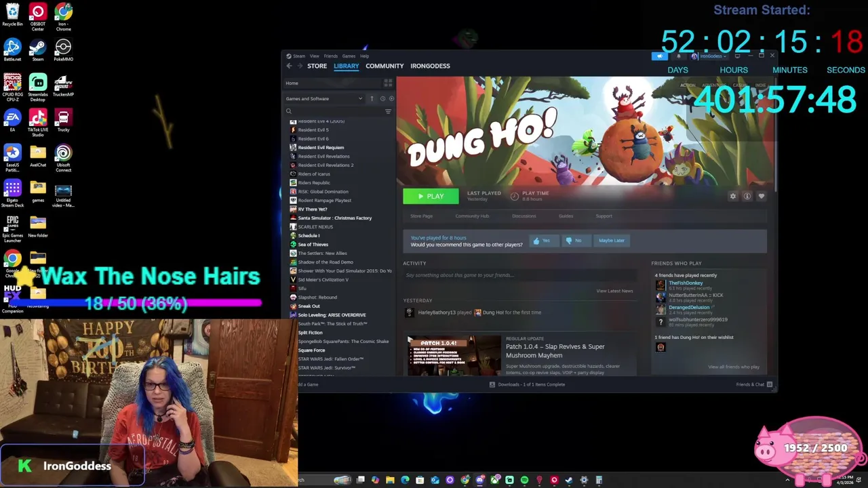The width and height of the screenshot is (868, 488).
Task: Open Steam desktop shortcut
Action: 38,50
